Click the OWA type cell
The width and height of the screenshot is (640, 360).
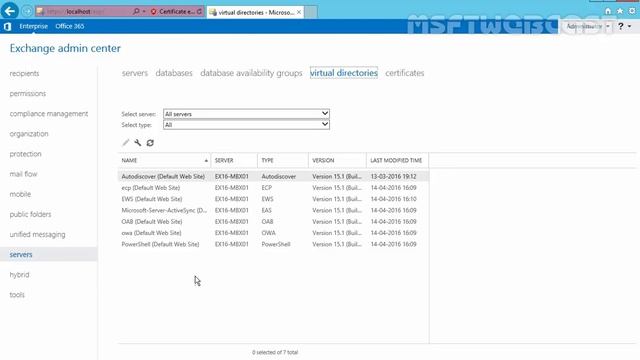point(269,233)
